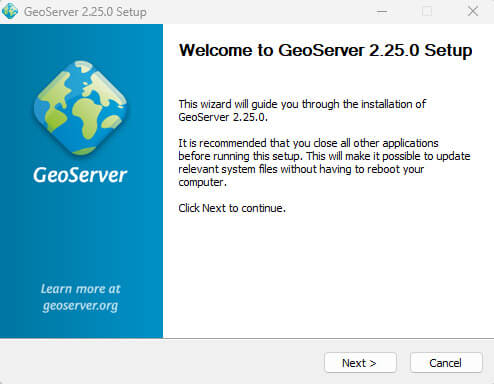This screenshot has height=384, width=494.
Task: Close the setup window with X
Action: point(473,12)
